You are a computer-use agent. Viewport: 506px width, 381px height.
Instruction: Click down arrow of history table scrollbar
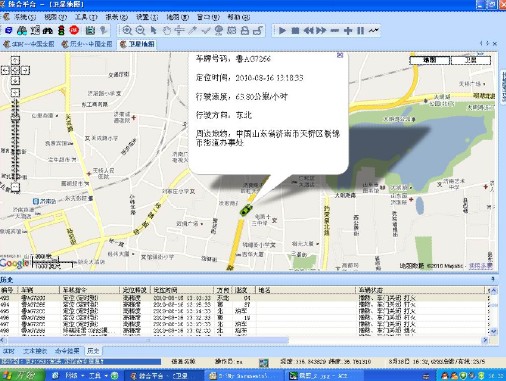click(x=494, y=331)
